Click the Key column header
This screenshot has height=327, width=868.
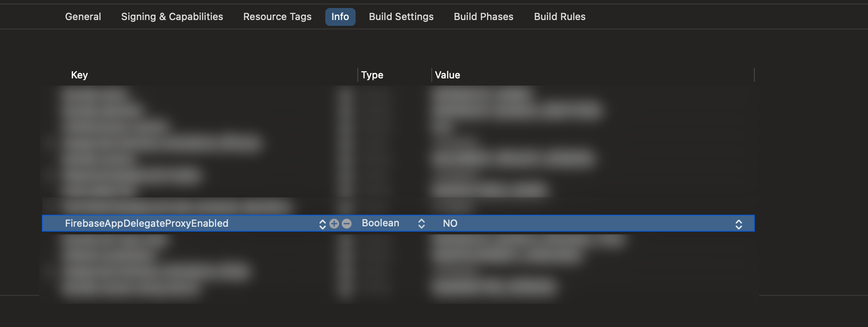[x=79, y=75]
